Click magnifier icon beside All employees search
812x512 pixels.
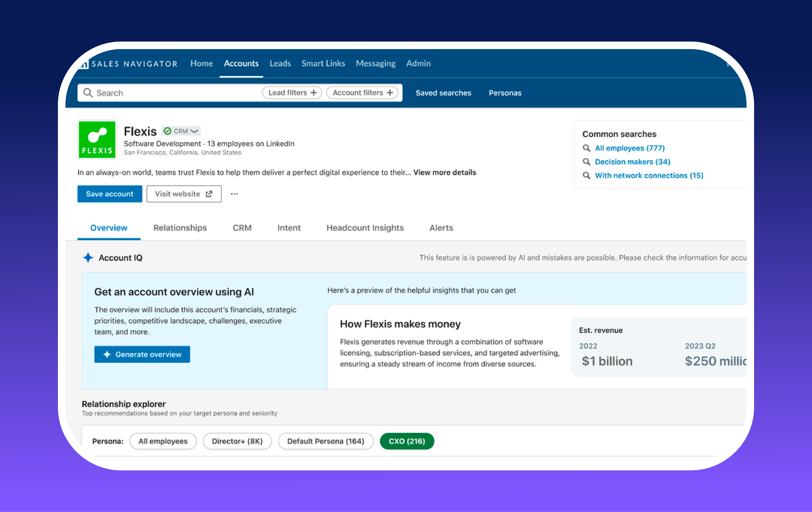pos(586,148)
